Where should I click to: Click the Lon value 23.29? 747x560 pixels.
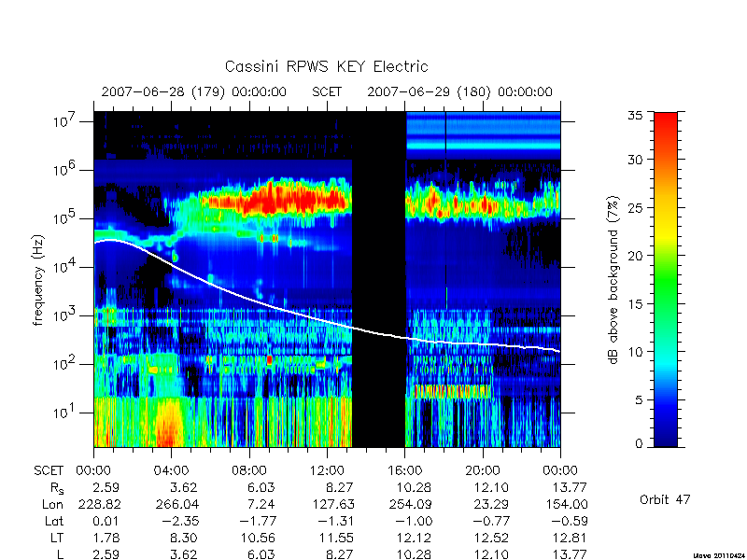(491, 504)
